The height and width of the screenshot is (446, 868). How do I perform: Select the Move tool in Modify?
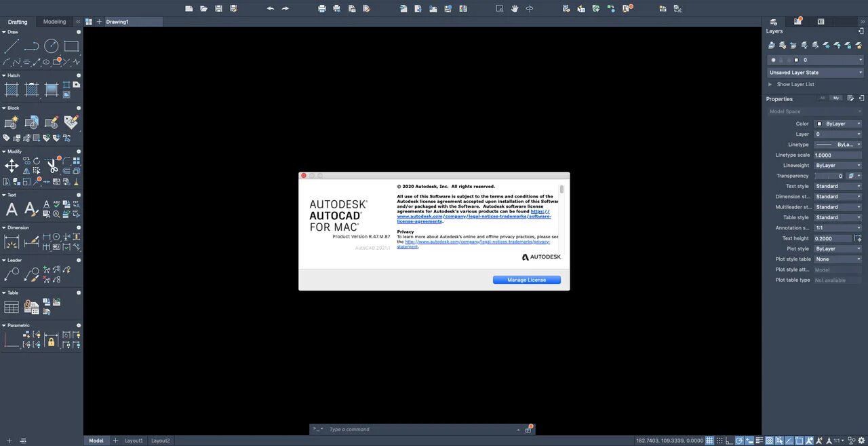12,166
